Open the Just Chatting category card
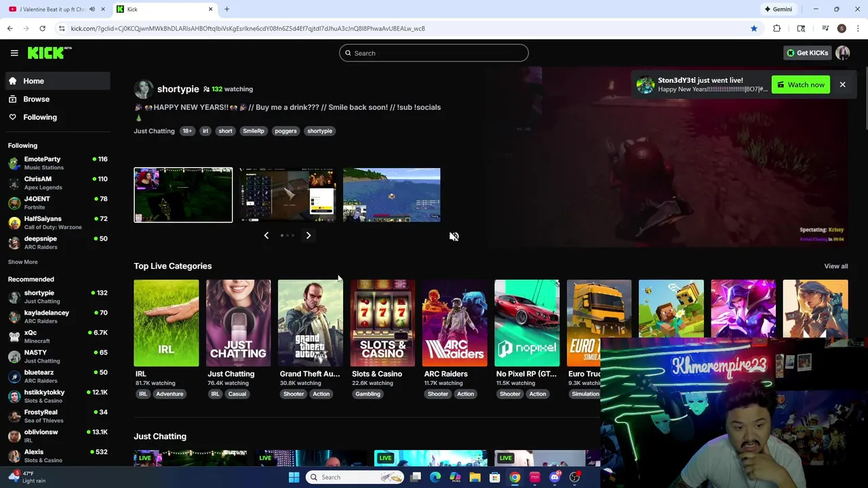 click(238, 323)
